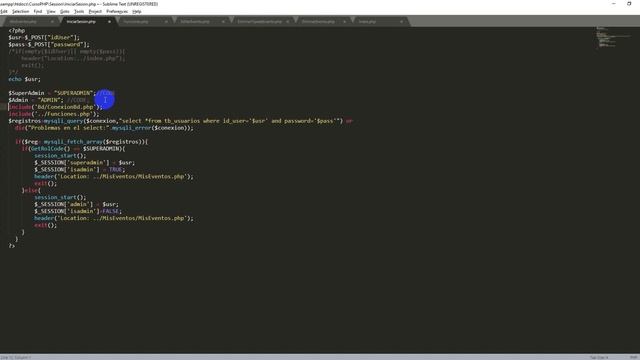Open the Preferences menu

coord(117,11)
